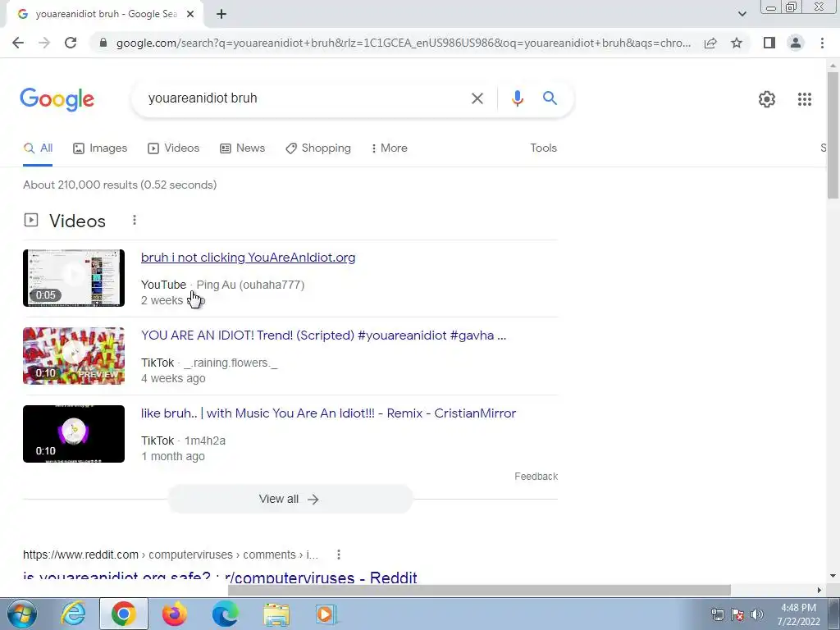The height and width of the screenshot is (630, 840).
Task: Open Videos section options menu
Action: 135,220
